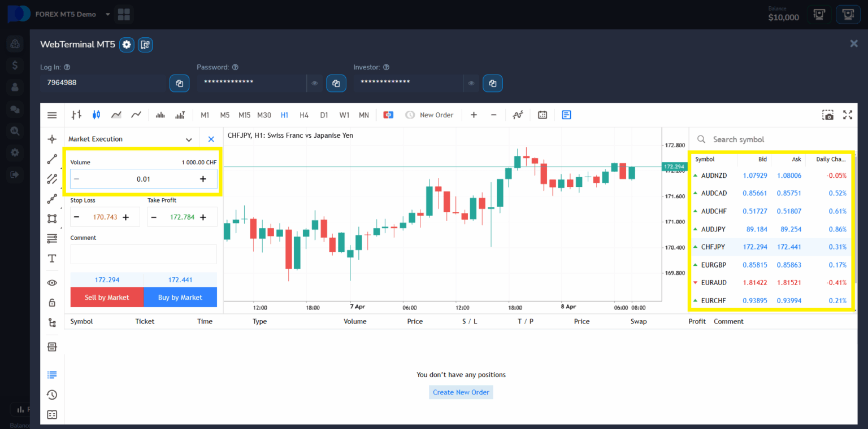
Task: Toggle the object lock icon
Action: (x=52, y=302)
